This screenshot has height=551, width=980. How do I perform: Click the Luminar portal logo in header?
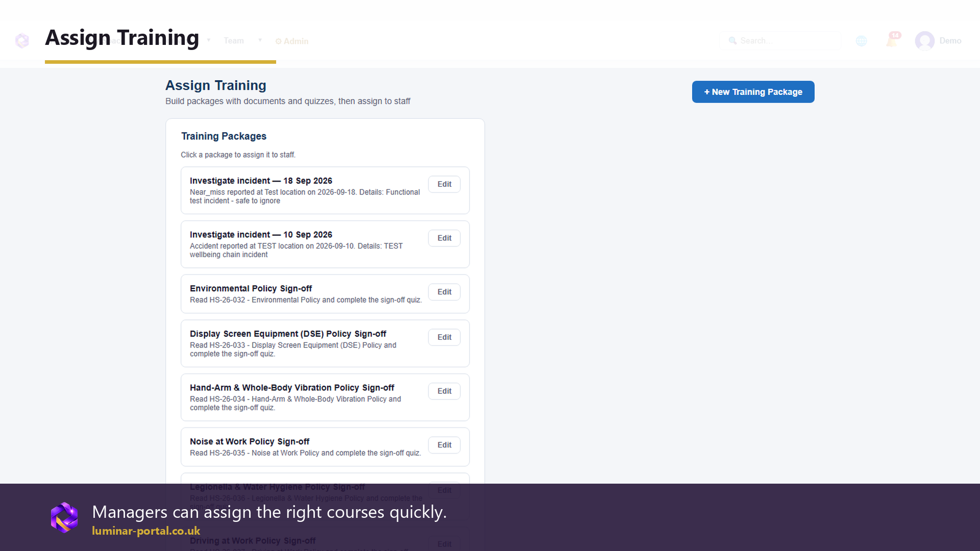pyautogui.click(x=22, y=41)
